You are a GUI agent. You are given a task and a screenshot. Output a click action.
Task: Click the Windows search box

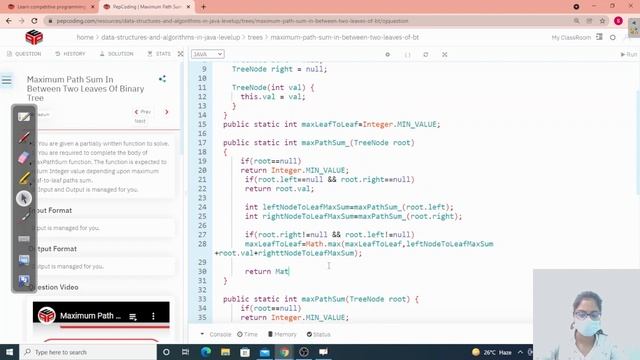click(88, 352)
